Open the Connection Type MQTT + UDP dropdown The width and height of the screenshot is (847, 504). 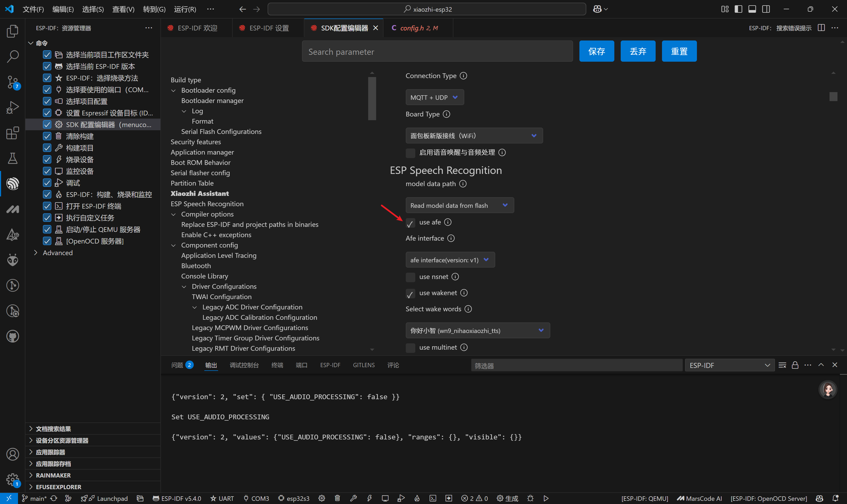pyautogui.click(x=434, y=97)
